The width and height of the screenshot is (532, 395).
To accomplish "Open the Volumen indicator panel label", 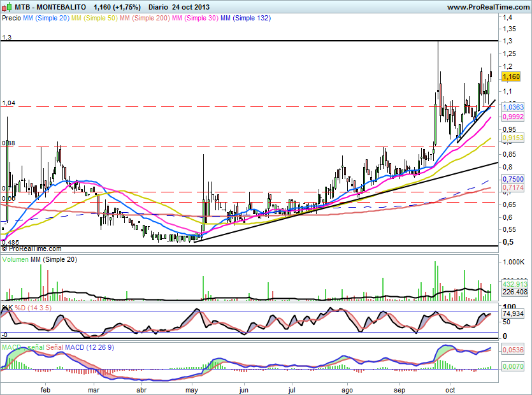I will pos(15,260).
